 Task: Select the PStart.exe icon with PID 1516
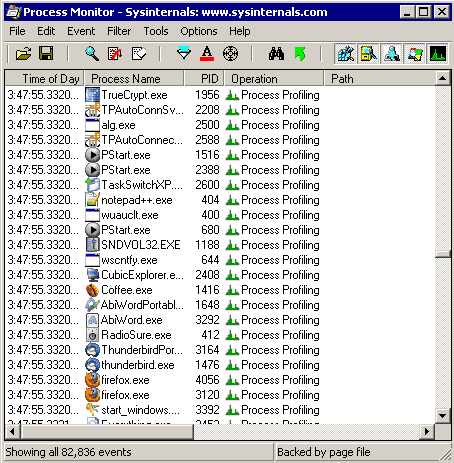click(92, 155)
